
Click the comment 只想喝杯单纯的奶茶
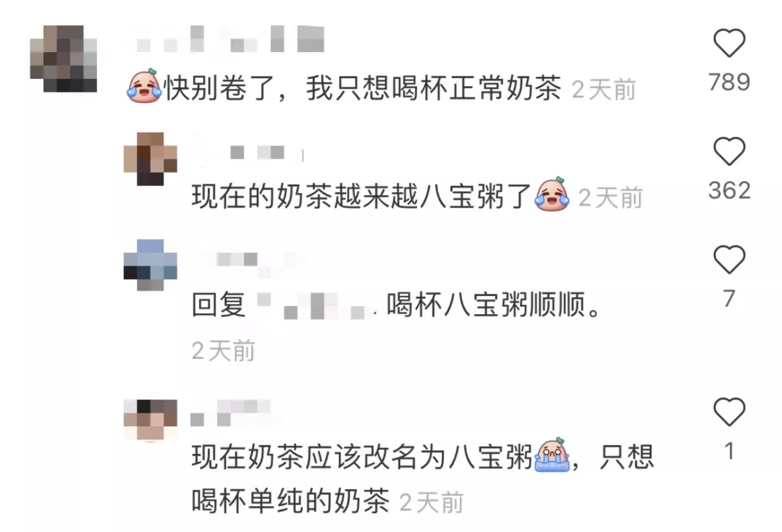click(422, 478)
